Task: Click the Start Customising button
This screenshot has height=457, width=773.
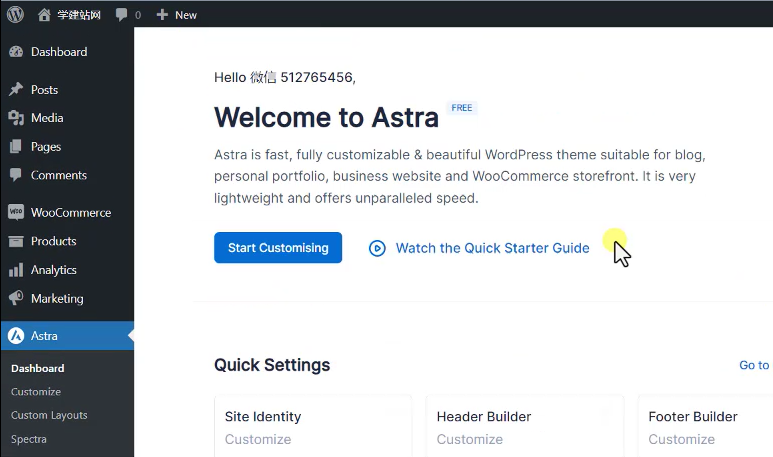Action: pyautogui.click(x=278, y=248)
